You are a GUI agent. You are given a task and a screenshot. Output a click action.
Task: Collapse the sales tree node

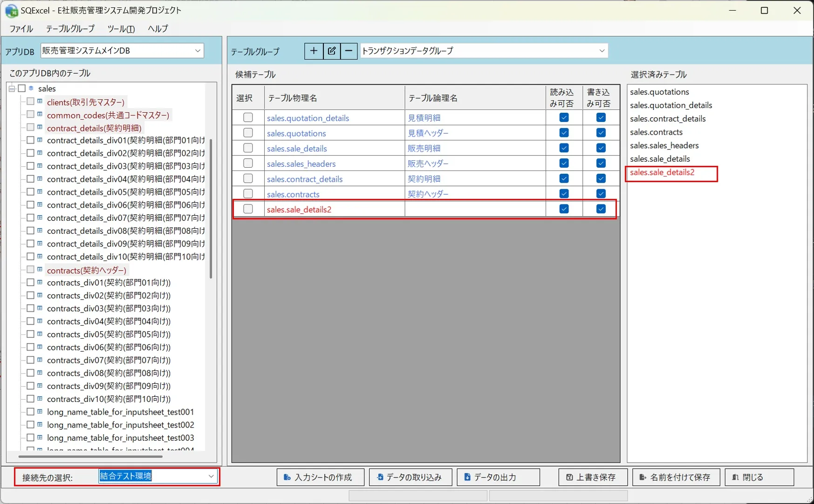tap(12, 89)
